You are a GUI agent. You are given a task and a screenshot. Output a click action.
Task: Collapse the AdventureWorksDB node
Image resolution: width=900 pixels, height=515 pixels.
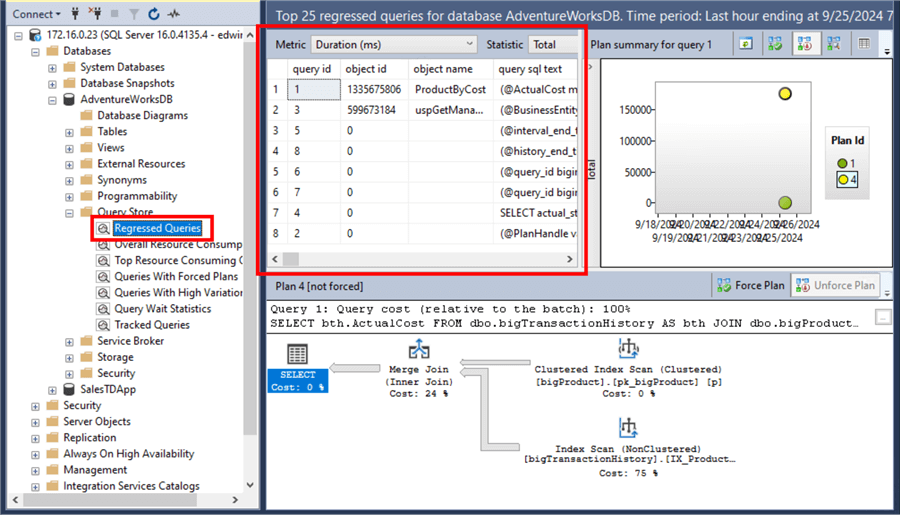click(52, 100)
